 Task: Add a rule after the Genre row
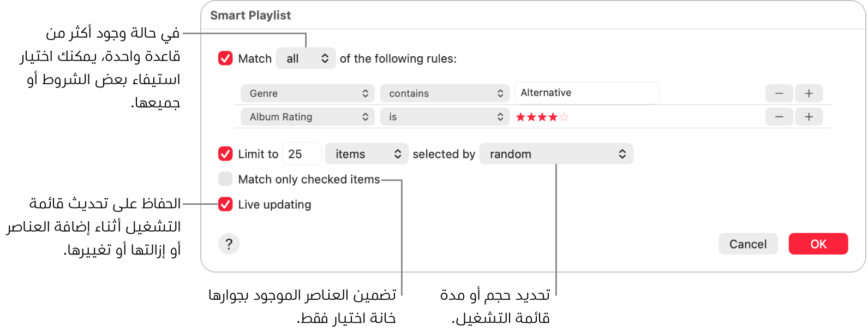(x=809, y=93)
